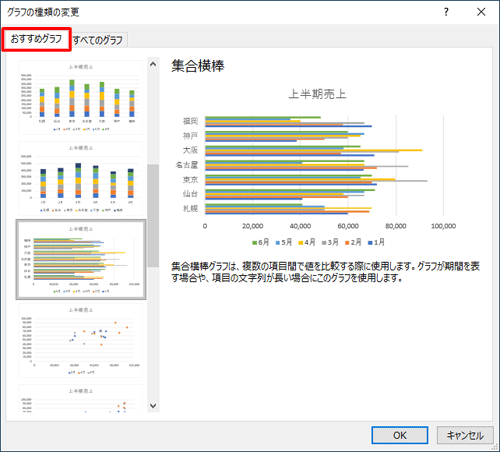The height and width of the screenshot is (452, 500).
Task: Click the 上半期売上 preview chart title
Action: 317,94
